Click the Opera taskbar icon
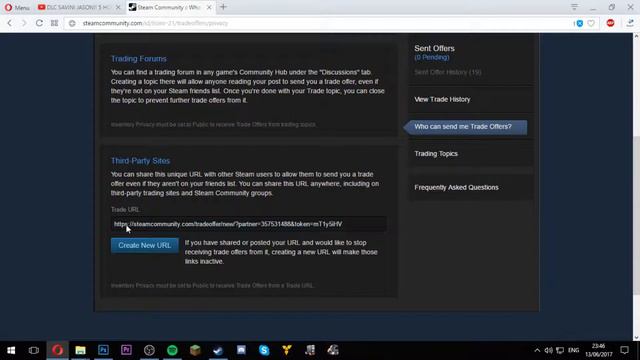The width and height of the screenshot is (640, 360). click(x=57, y=350)
